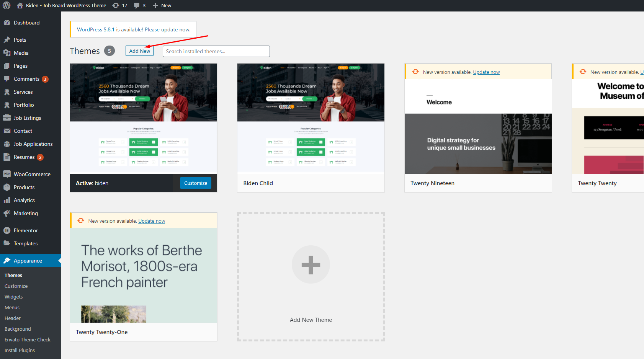644x359 pixels.
Task: Open Background submenu item
Action: (18, 329)
